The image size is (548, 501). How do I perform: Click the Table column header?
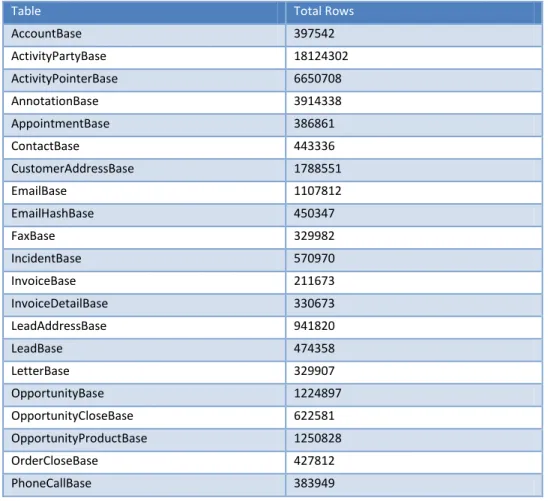144,12
